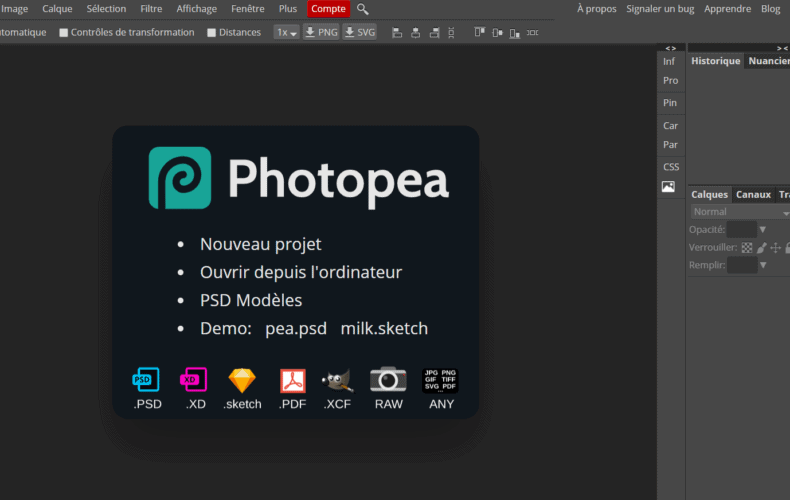Open the Fenêtre menu
Viewport: 790px width, 500px height.
point(248,9)
